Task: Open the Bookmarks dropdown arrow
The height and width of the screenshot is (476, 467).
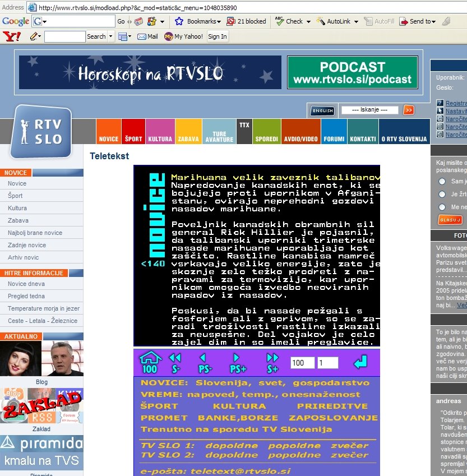Action: 219,21
